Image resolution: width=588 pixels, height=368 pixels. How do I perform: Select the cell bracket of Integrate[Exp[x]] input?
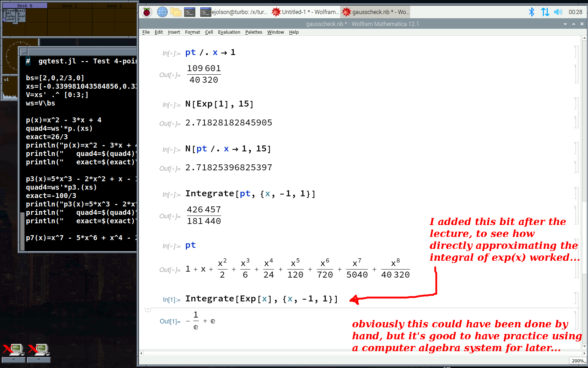(x=575, y=298)
